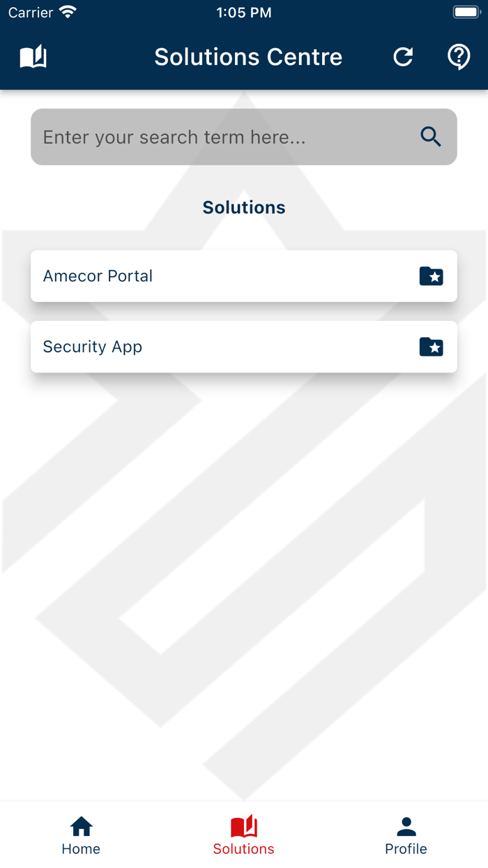Open the help question mark icon
This screenshot has width=488, height=868.
click(x=458, y=57)
